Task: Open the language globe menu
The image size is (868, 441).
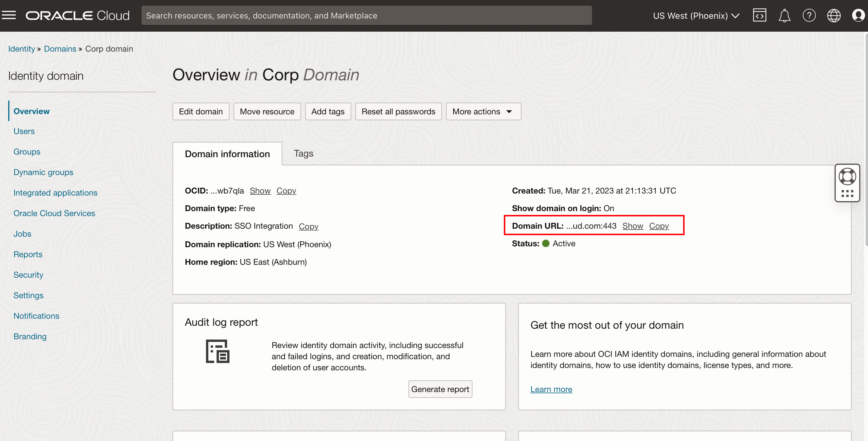Action: [x=834, y=16]
